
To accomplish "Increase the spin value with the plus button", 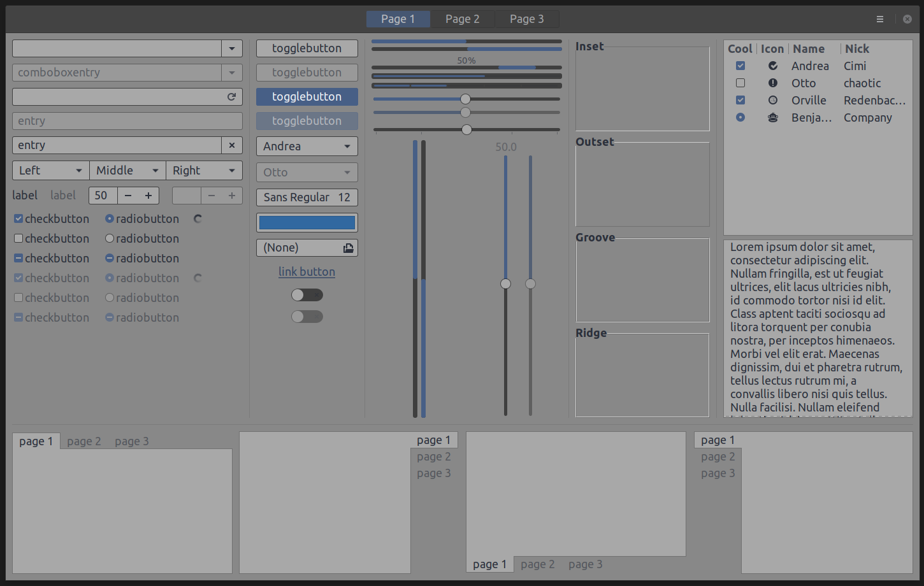I will (x=148, y=196).
